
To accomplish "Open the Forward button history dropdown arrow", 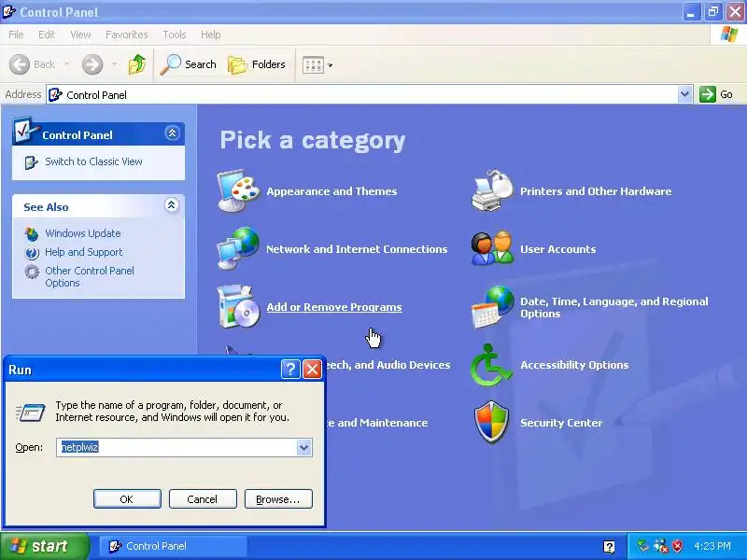I will (x=114, y=64).
